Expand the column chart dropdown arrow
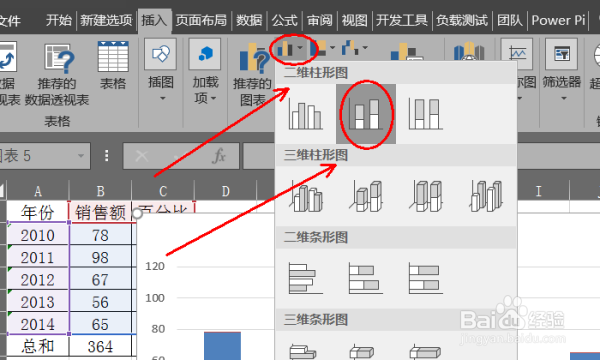 coord(300,48)
